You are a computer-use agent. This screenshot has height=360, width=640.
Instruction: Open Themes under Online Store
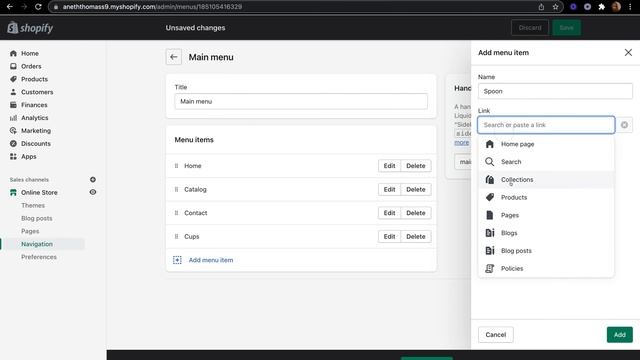[x=33, y=205]
